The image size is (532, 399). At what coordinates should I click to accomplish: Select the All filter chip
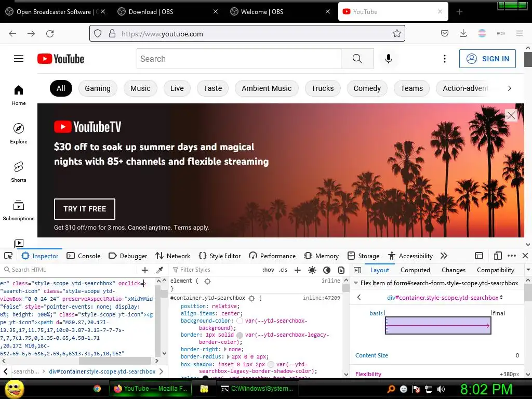pyautogui.click(x=61, y=88)
